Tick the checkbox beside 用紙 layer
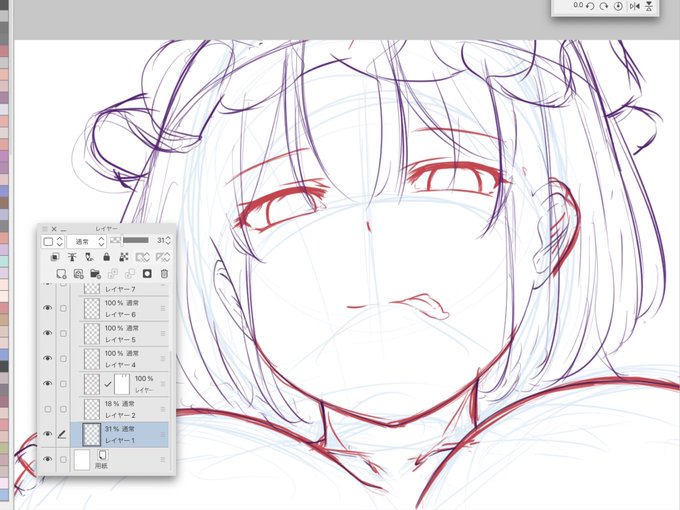The width and height of the screenshot is (680, 510). point(63,459)
